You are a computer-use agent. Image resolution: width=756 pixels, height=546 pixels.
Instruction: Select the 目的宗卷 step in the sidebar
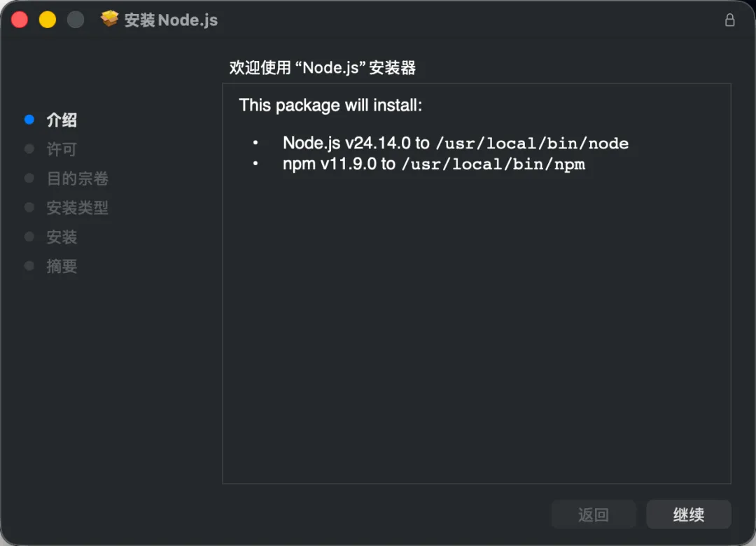coord(77,178)
